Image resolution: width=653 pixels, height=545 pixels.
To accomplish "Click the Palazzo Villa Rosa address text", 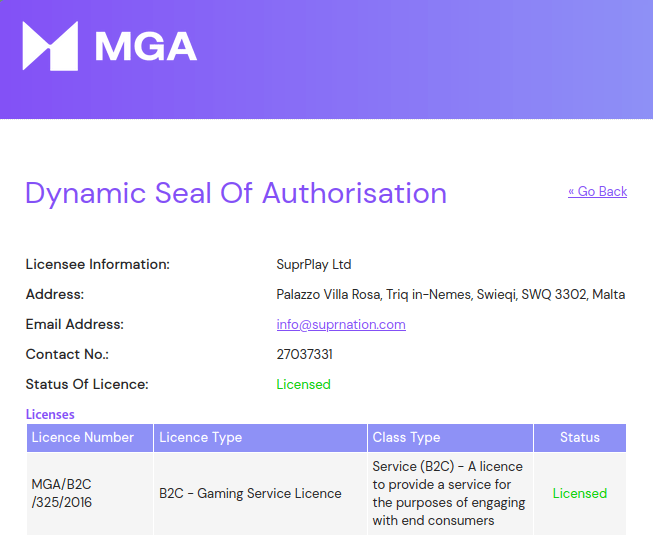I will click(450, 294).
